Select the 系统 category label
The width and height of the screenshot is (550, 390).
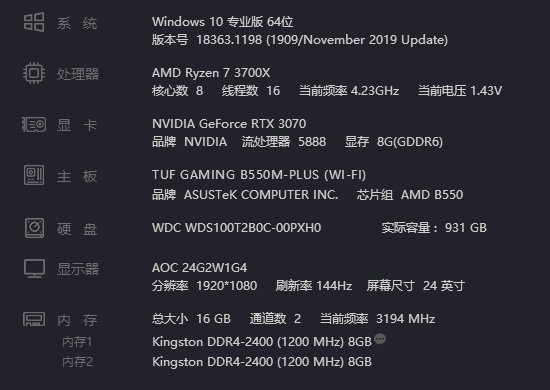click(77, 24)
